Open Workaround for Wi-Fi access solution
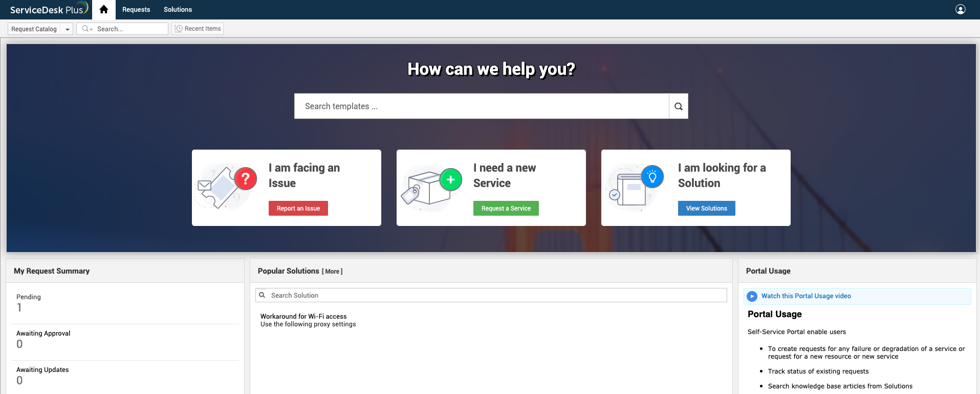 (x=303, y=316)
